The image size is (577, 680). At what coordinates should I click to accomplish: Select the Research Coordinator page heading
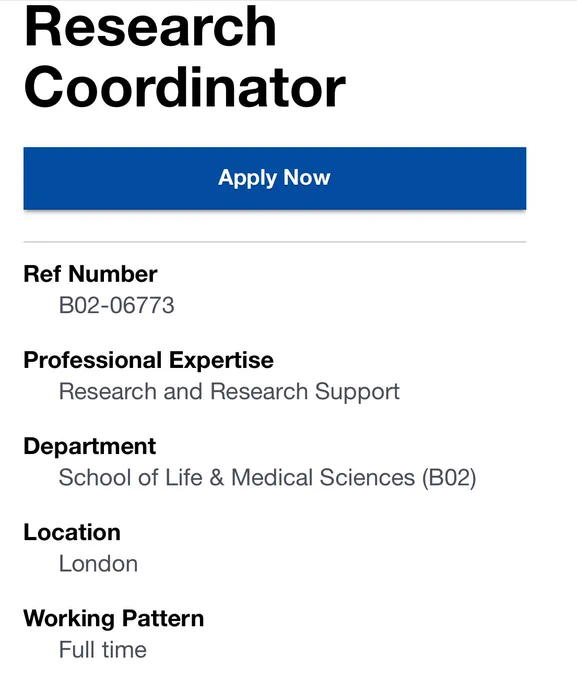[184, 56]
